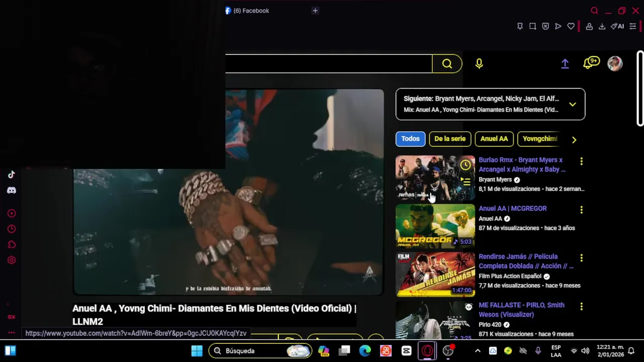
Task: Visit the Pirlo 420 channel link
Action: [x=490, y=325]
